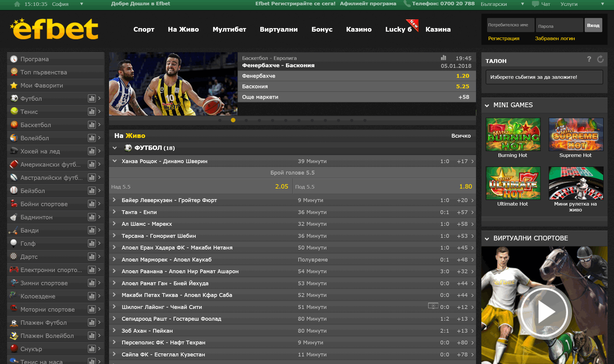Open the Казино menu
The image size is (614, 364).
click(359, 29)
